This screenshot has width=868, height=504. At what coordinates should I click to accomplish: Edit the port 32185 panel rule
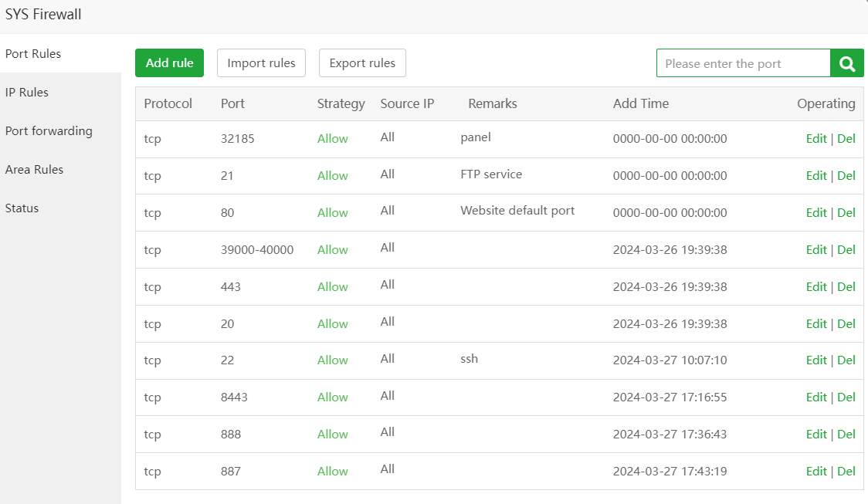[815, 139]
